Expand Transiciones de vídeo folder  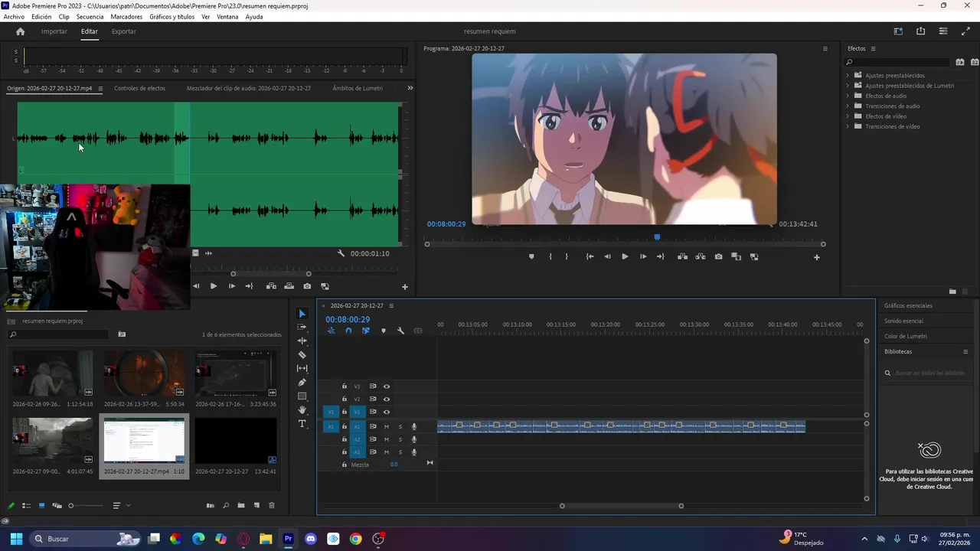click(848, 126)
